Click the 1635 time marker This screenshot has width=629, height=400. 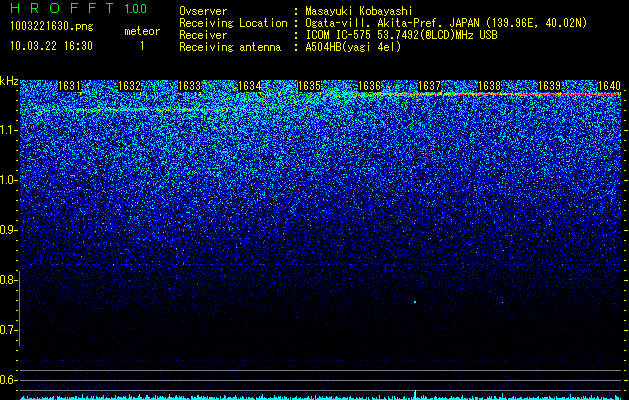pos(309,86)
